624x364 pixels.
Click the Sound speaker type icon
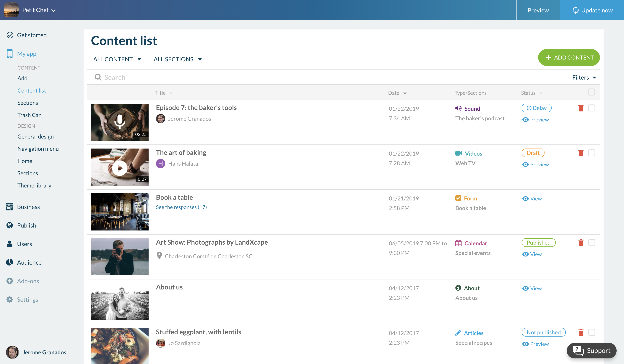pyautogui.click(x=458, y=108)
